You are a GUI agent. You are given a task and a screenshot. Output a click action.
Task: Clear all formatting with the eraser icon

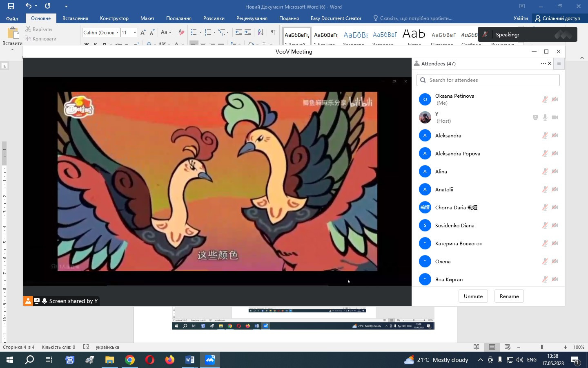point(181,32)
